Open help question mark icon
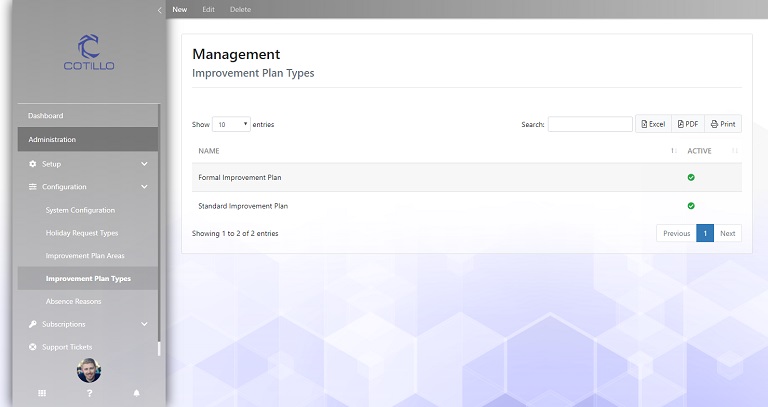The width and height of the screenshot is (768, 407). (x=89, y=393)
